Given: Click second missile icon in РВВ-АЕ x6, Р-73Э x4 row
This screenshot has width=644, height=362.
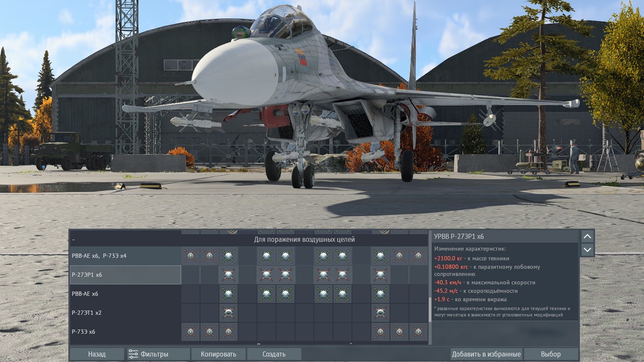Looking at the screenshot, I should (209, 256).
